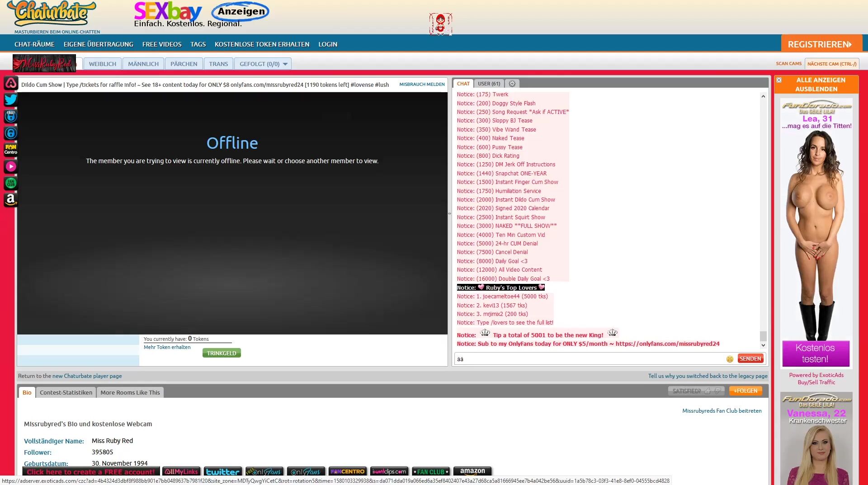The height and width of the screenshot is (485, 868).
Task: Open the new Chaturbate player page link
Action: [x=87, y=376]
